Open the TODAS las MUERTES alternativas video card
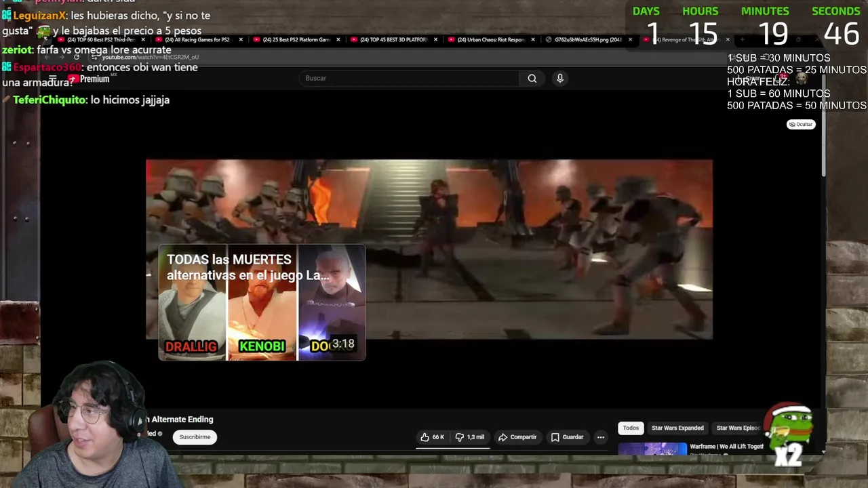 pyautogui.click(x=262, y=302)
